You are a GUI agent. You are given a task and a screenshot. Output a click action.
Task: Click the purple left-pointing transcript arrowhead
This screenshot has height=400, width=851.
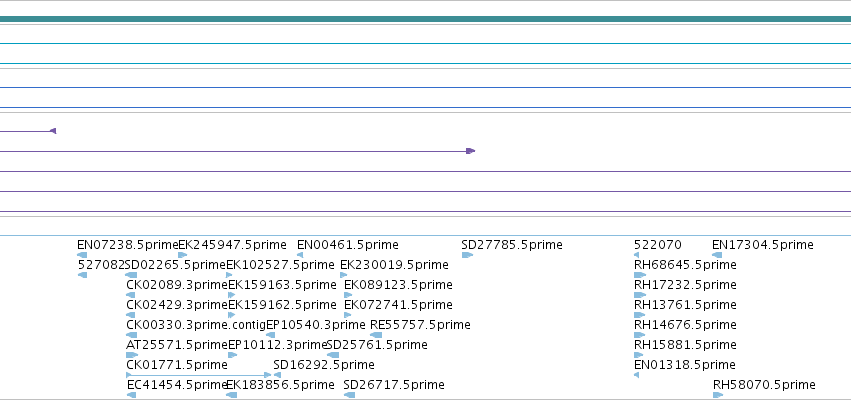(x=53, y=131)
